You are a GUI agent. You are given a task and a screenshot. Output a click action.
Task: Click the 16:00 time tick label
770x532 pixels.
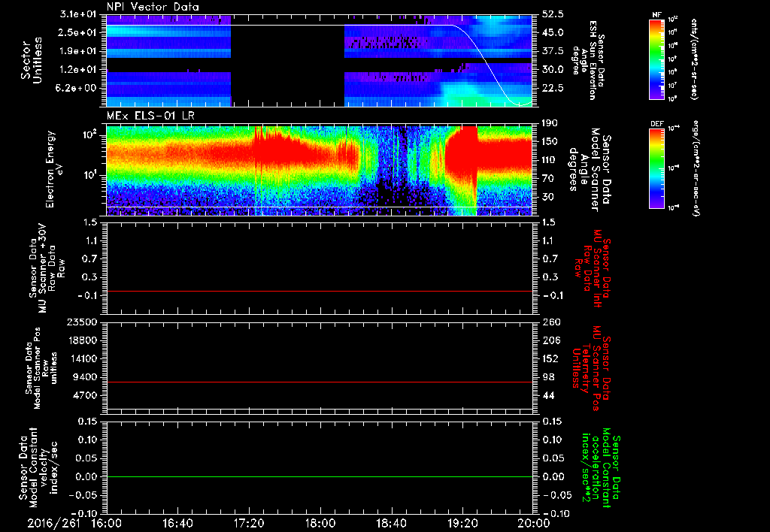(107, 523)
